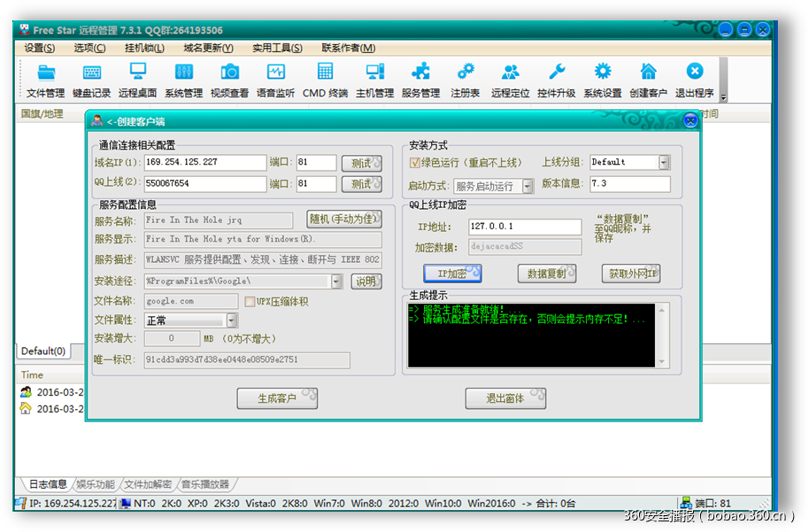Start 视频查看 video viewing

click(x=229, y=79)
